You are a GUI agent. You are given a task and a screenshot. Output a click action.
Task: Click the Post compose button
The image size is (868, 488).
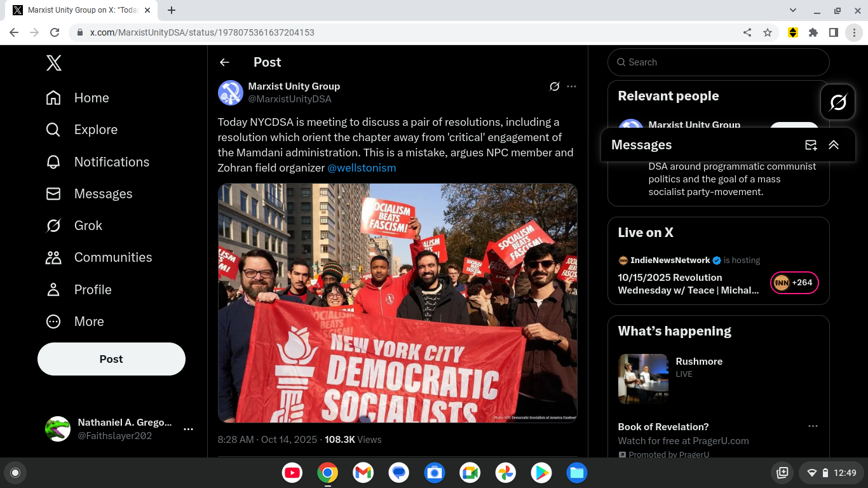111,359
